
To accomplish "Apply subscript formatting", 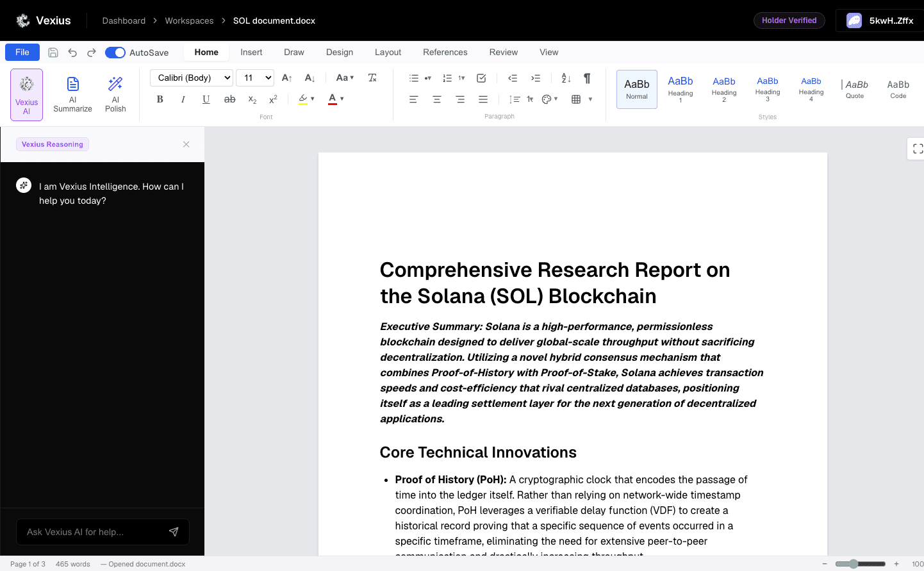I will coord(252,99).
